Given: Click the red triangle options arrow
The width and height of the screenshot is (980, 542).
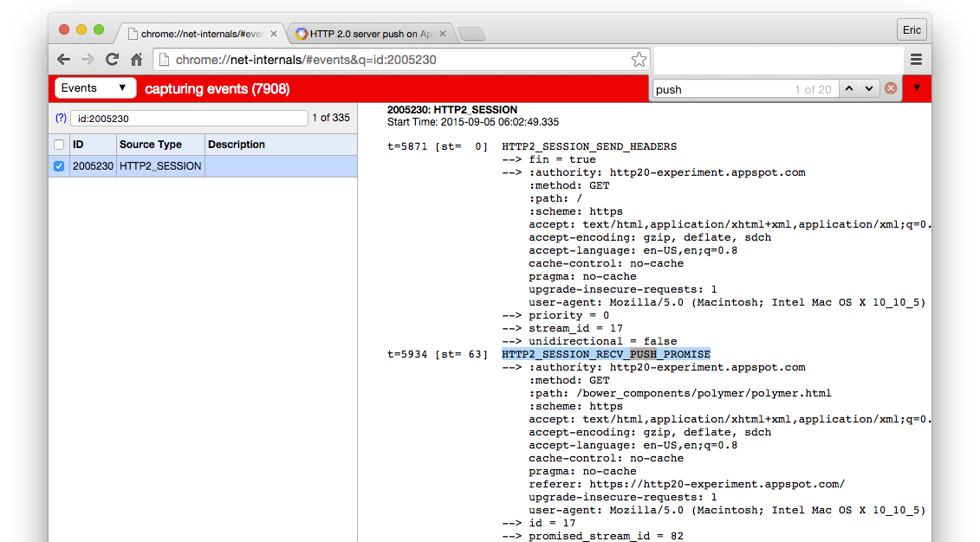Looking at the screenshot, I should point(917,88).
